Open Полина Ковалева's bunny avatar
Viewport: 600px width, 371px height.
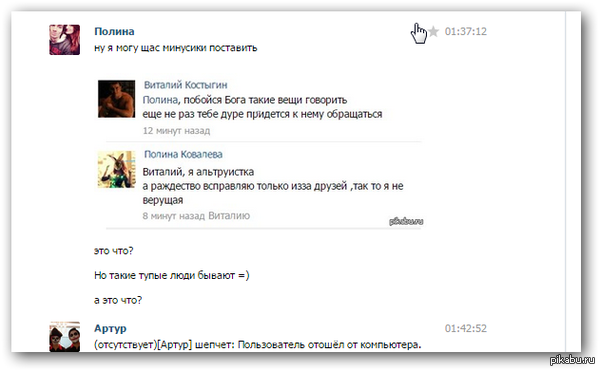click(116, 169)
